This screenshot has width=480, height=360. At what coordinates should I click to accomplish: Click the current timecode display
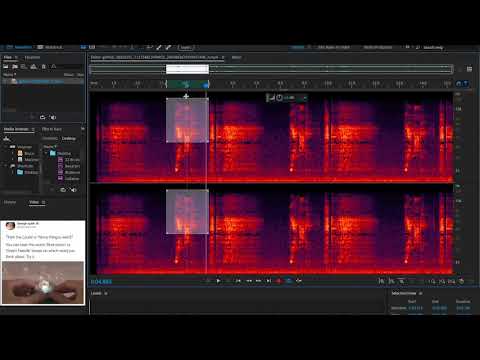tap(101, 282)
